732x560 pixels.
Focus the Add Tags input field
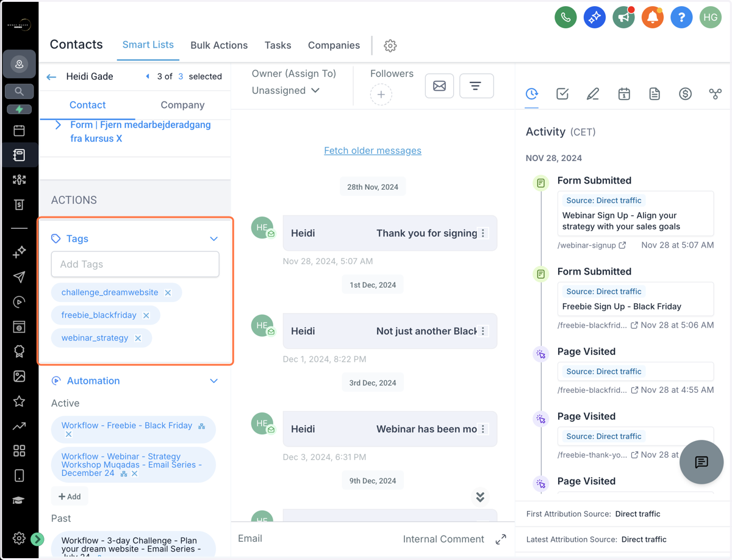[135, 264]
